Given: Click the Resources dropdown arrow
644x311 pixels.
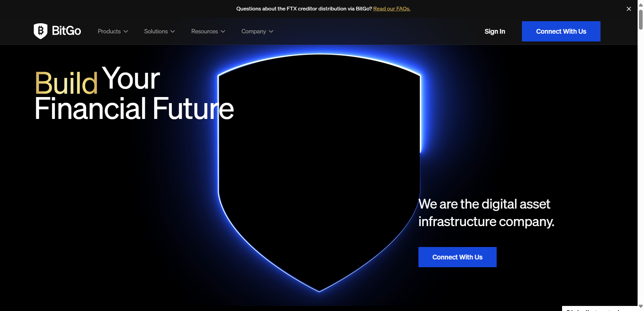Looking at the screenshot, I should pyautogui.click(x=223, y=31).
